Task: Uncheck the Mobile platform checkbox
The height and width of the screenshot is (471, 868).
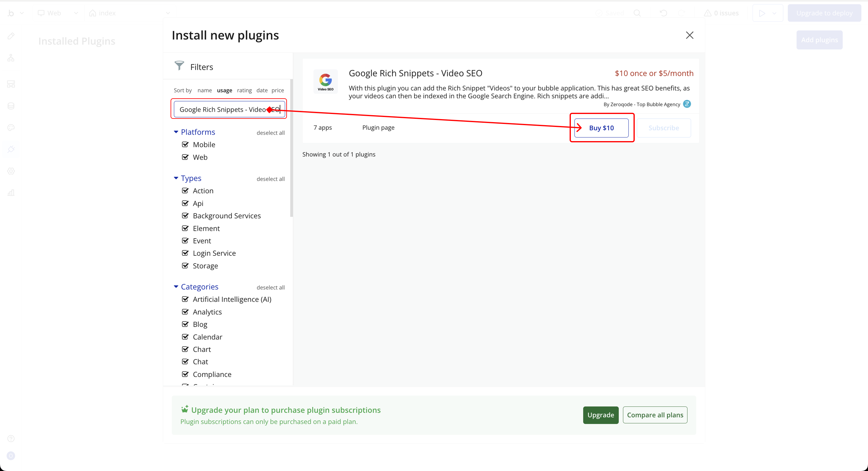Action: point(185,144)
